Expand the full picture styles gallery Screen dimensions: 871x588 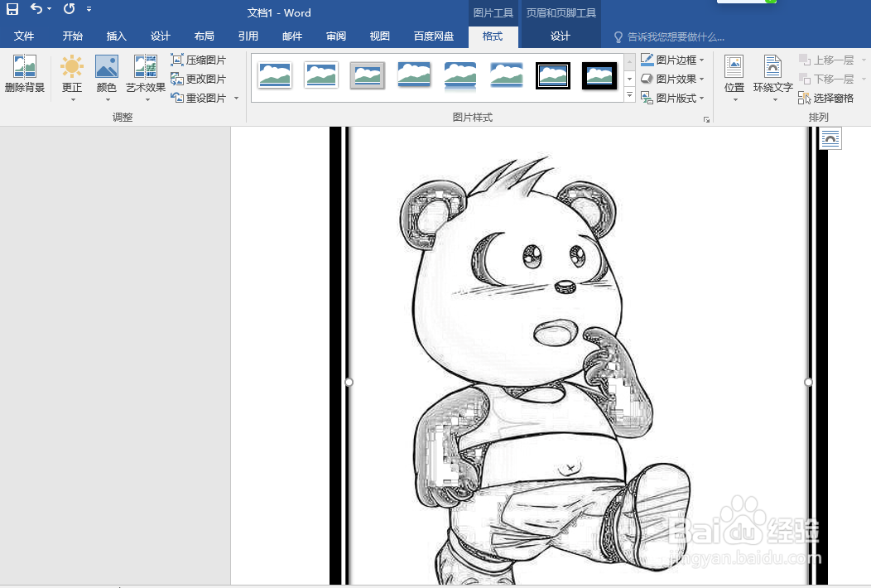tap(629, 95)
